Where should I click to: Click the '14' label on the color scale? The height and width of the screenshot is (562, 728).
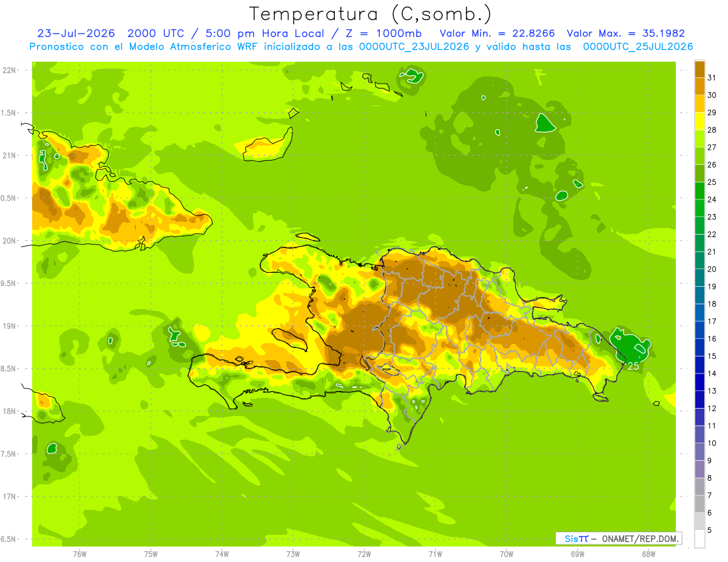coord(712,373)
